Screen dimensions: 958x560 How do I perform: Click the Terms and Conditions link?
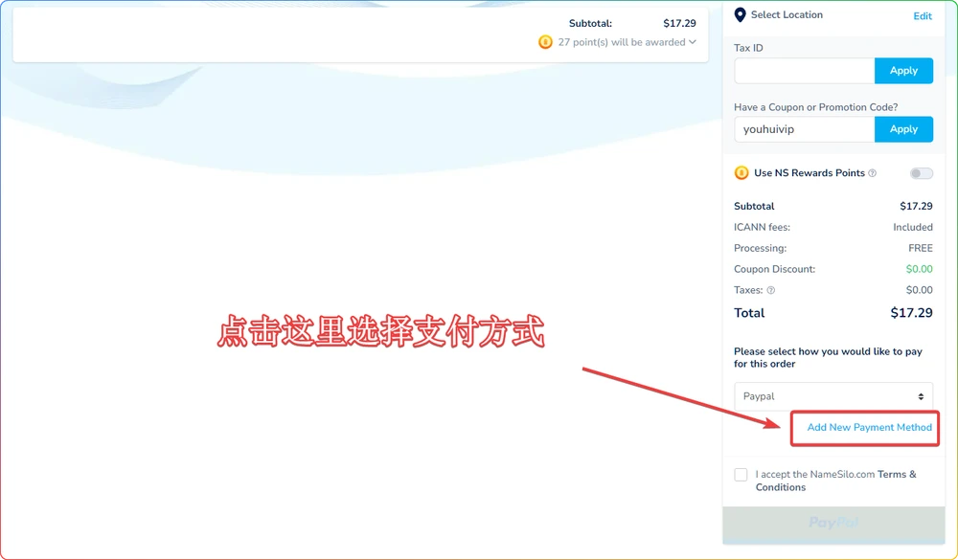click(x=896, y=474)
